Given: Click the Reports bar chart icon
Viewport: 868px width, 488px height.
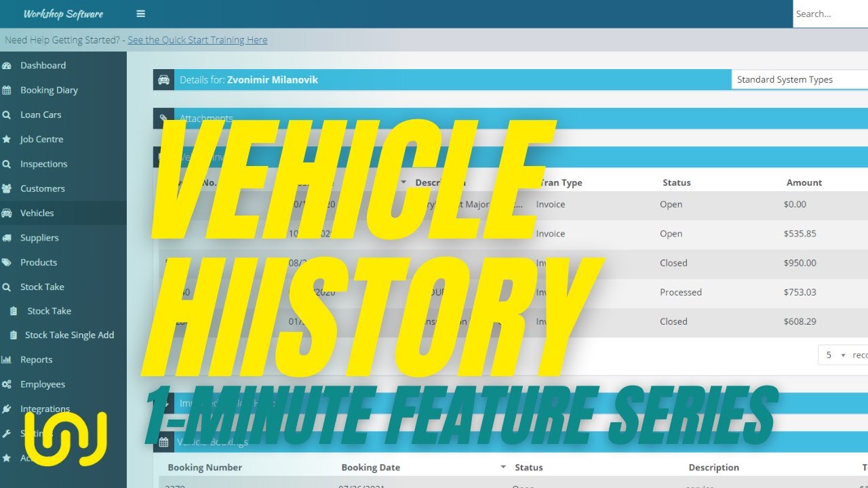Looking at the screenshot, I should 7,360.
